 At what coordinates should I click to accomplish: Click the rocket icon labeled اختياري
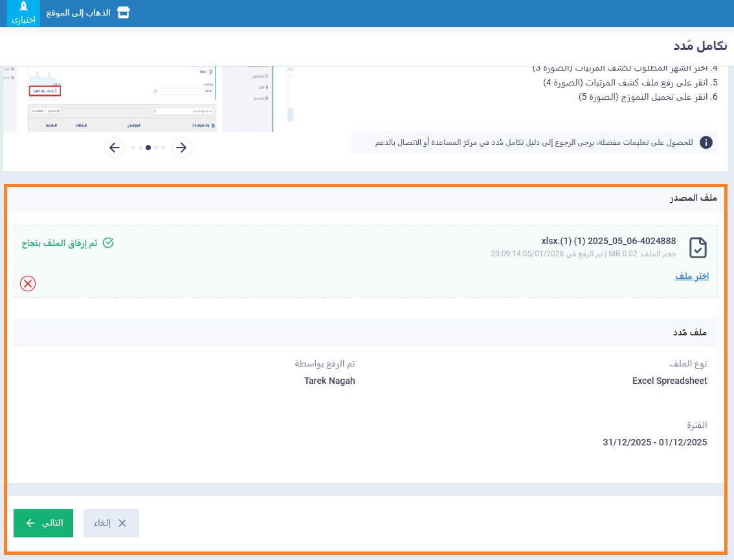point(23,13)
